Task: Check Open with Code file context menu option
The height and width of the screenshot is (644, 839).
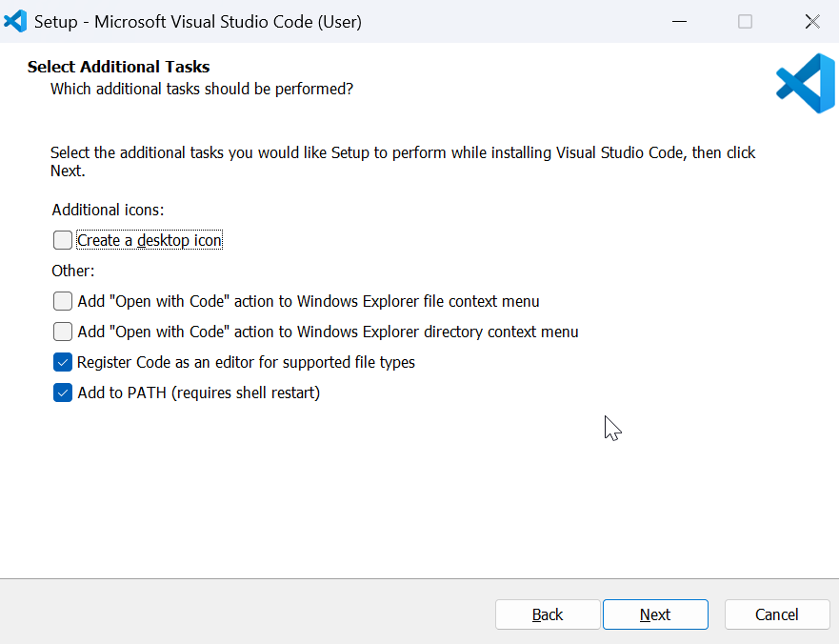Action: (63, 301)
